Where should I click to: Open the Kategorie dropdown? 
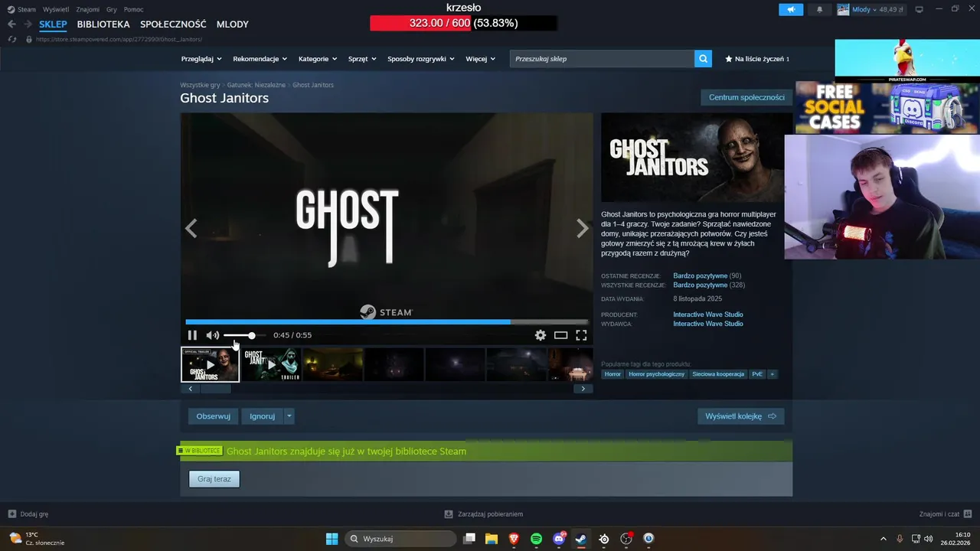point(318,59)
